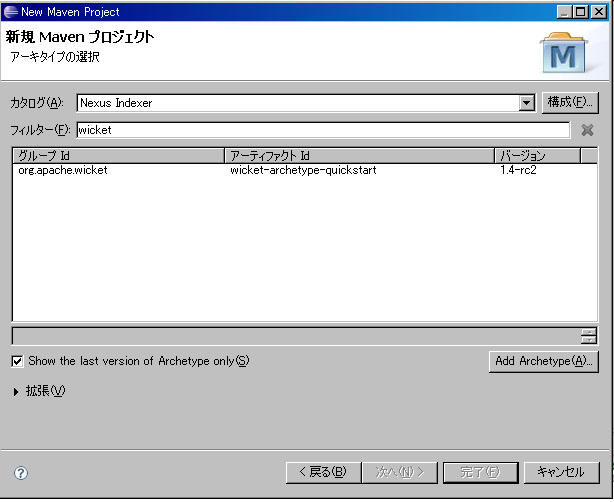
Task: Open the help question mark icon
Action: pyautogui.click(x=21, y=473)
